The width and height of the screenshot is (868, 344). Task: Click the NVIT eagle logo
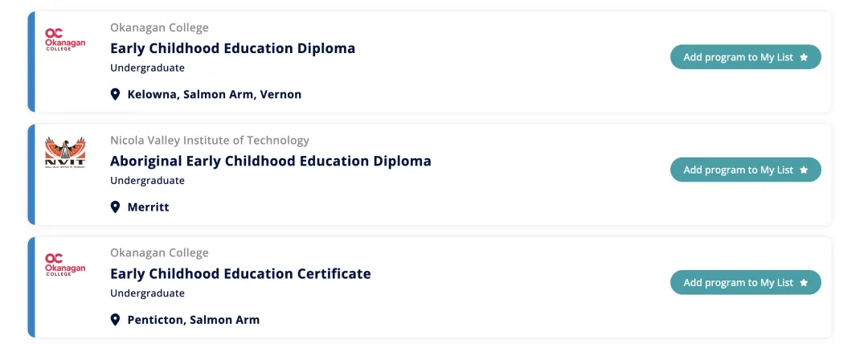click(65, 152)
